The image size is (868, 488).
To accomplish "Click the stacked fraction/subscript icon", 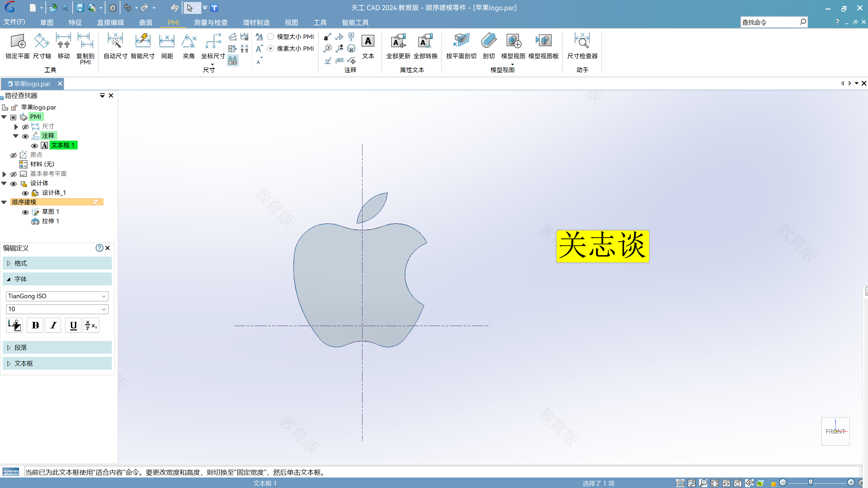I will [x=91, y=325].
